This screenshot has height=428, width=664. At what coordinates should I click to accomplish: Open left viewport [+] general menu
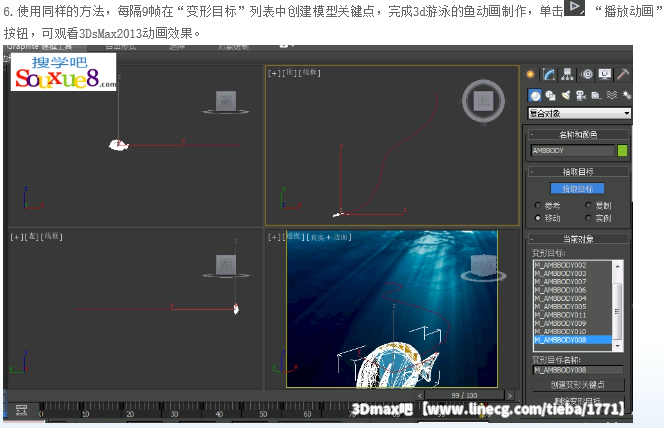16,236
